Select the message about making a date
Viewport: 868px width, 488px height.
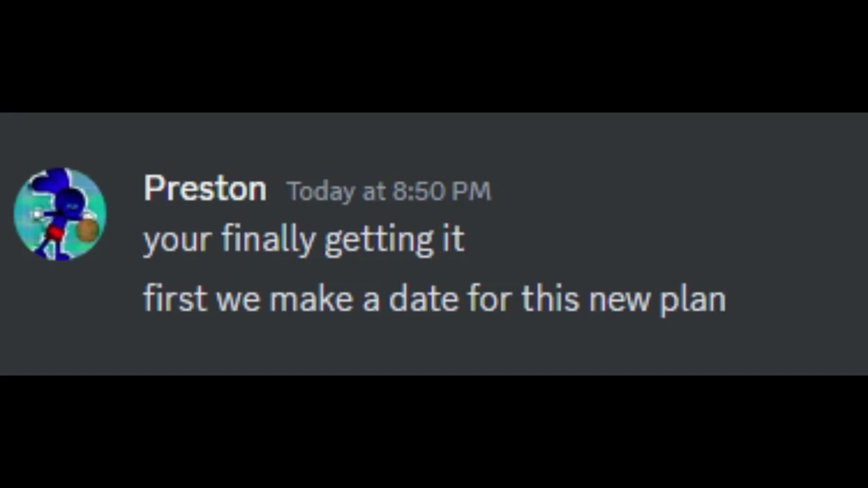pos(434,298)
